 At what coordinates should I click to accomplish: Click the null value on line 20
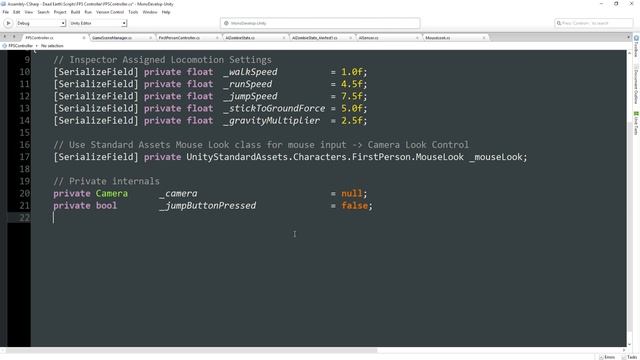tap(351, 193)
